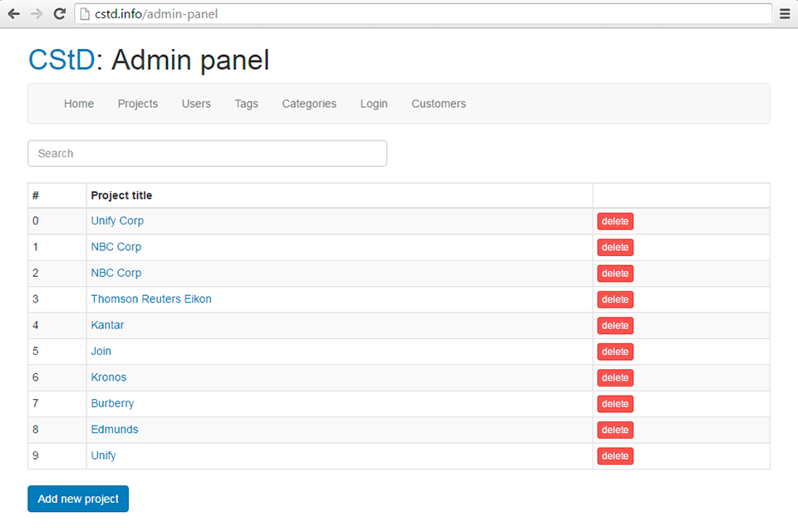Open the Join project link

[101, 352]
